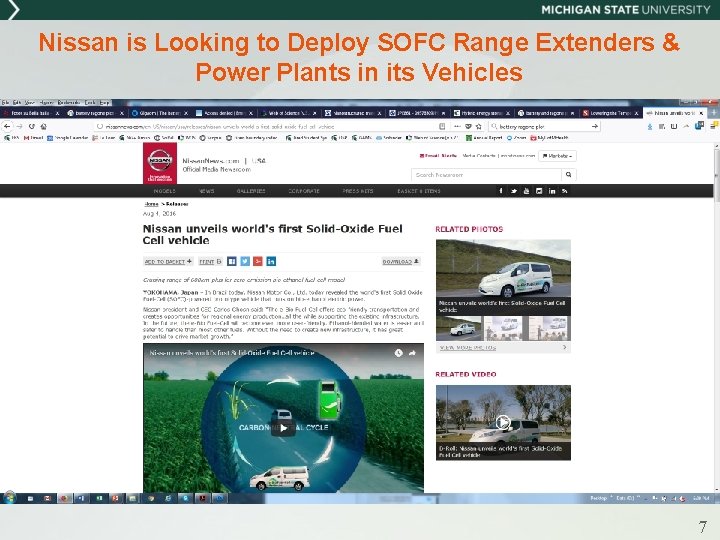This screenshot has height=540, width=720.
Task: Click the 'battery ragone plot' search box
Action: pyautogui.click(x=542, y=126)
